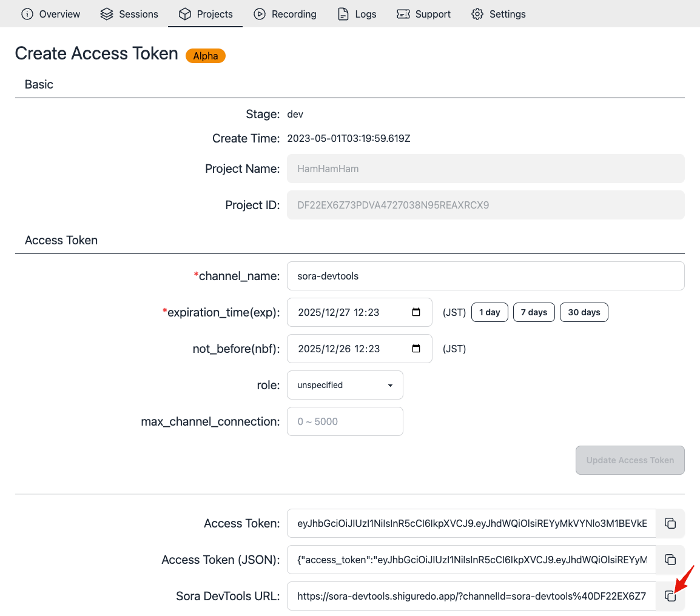Open the Recording tab

(x=285, y=14)
